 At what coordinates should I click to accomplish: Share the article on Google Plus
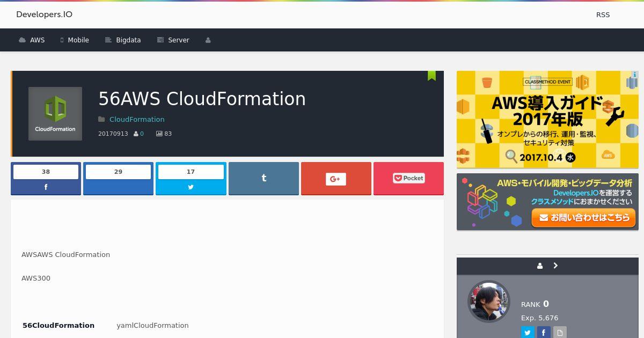[336, 178]
